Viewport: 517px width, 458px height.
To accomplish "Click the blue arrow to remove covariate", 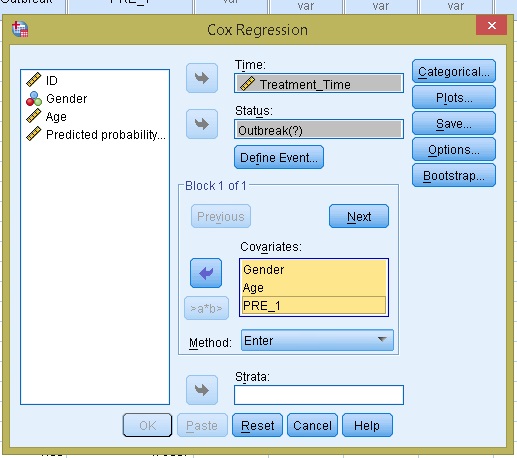I will coord(206,273).
